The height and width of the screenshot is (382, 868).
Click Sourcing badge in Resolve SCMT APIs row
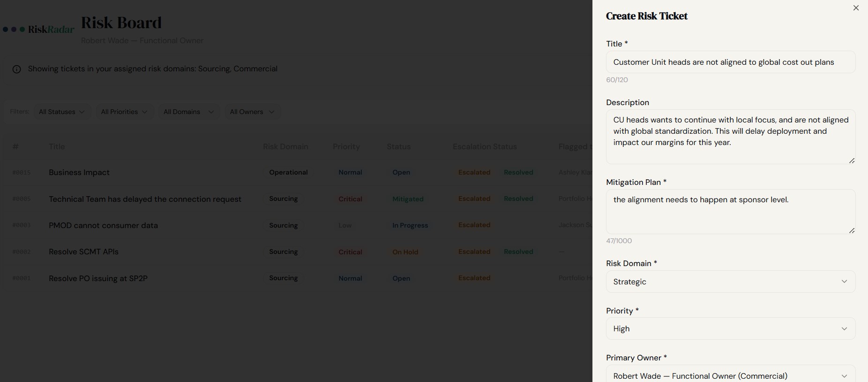283,252
